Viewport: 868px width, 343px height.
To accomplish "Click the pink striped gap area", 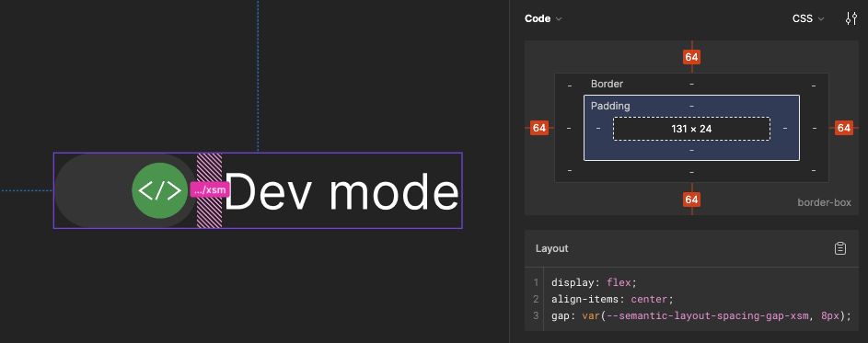I will 210,191.
